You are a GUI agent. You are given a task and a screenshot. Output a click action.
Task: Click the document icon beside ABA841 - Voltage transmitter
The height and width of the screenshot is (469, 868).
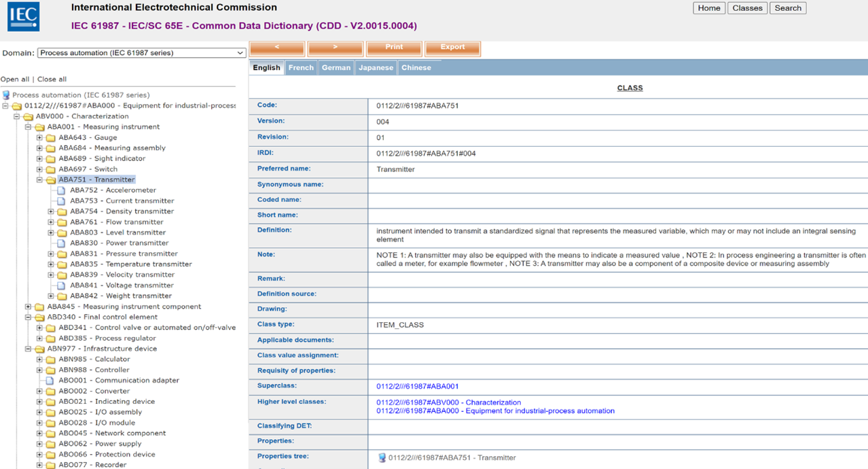(x=61, y=285)
